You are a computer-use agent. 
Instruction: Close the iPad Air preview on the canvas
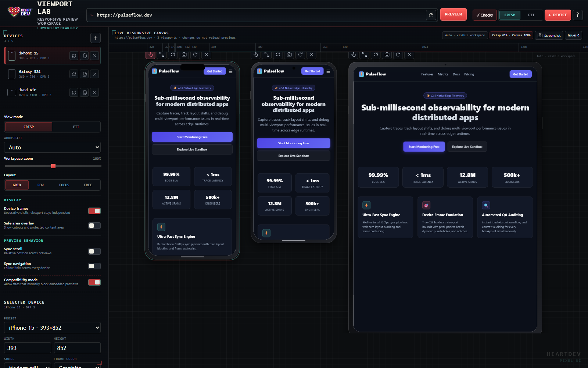pyautogui.click(x=409, y=54)
